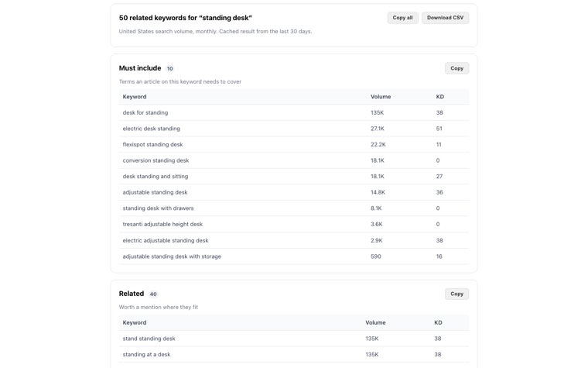Copy the Related keyword list
Image resolution: width=588 pixels, height=368 pixels.
[456, 294]
